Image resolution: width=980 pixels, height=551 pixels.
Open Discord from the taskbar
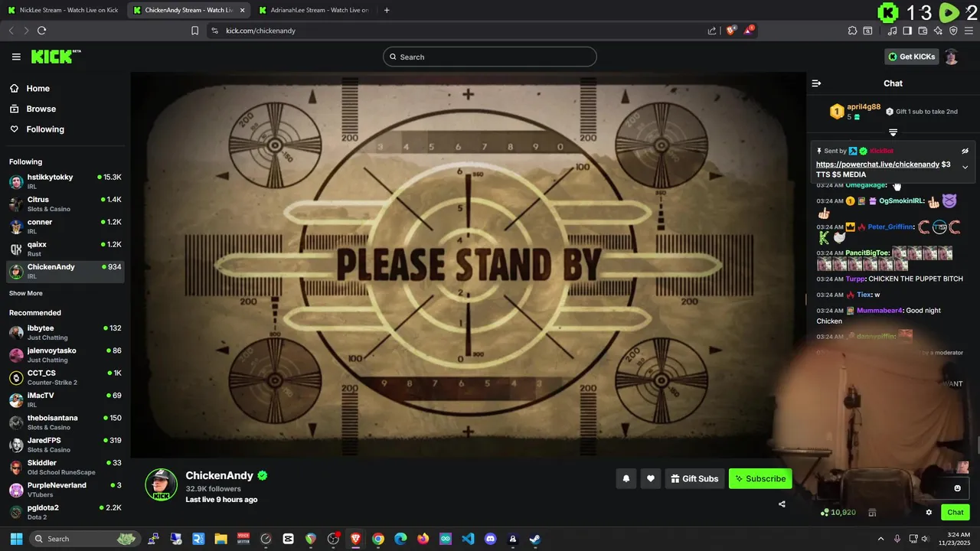[491, 539]
